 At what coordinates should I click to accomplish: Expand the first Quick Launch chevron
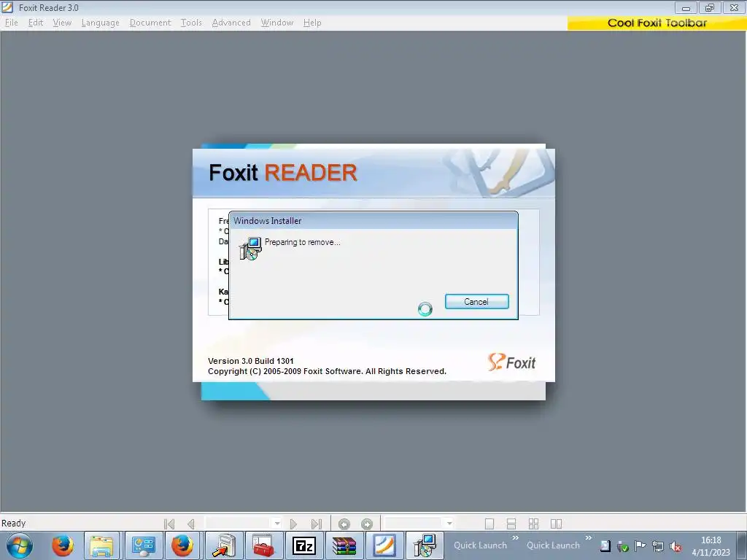click(x=515, y=538)
